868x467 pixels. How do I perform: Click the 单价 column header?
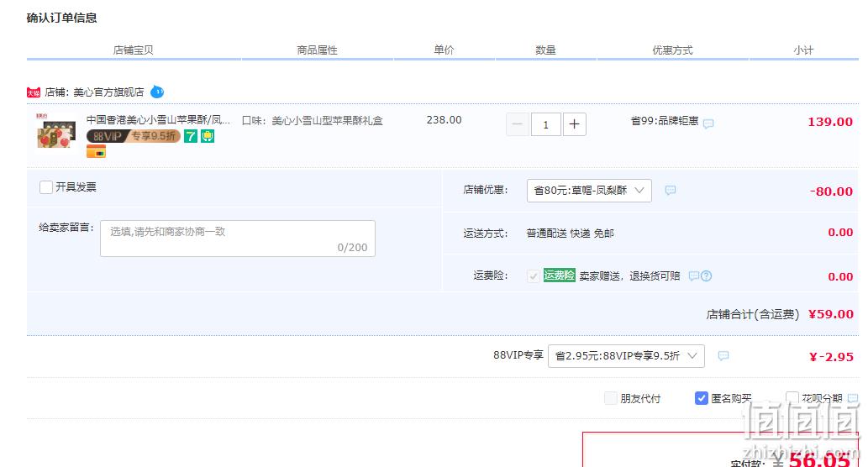click(x=444, y=50)
